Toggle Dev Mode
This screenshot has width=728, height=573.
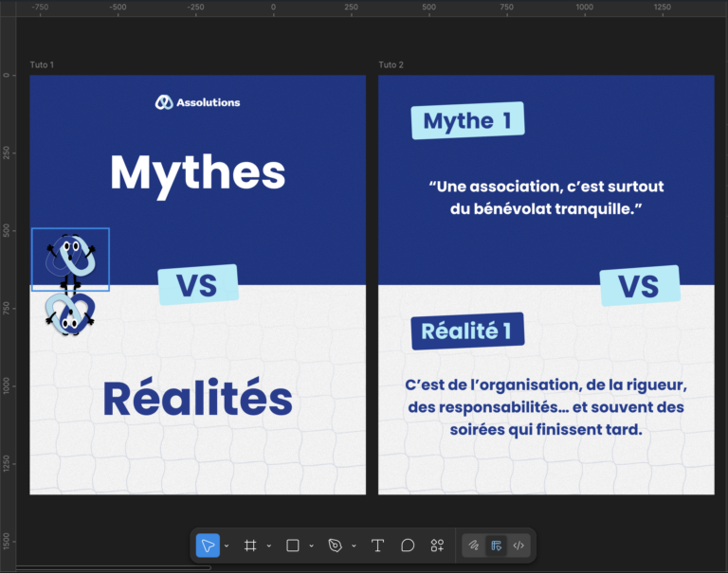click(x=519, y=546)
